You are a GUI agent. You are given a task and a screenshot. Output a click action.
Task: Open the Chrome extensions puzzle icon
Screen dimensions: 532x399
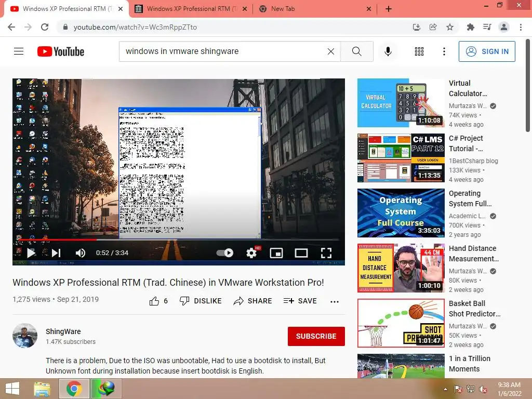coord(470,27)
